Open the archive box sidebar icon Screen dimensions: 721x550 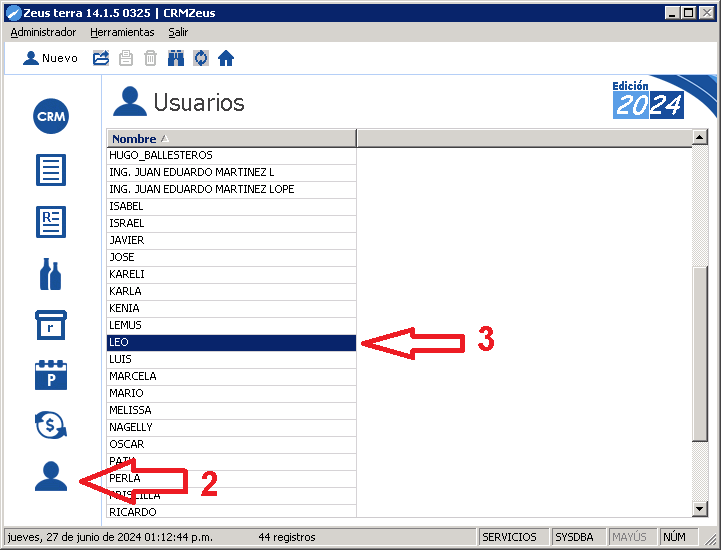tap(51, 325)
